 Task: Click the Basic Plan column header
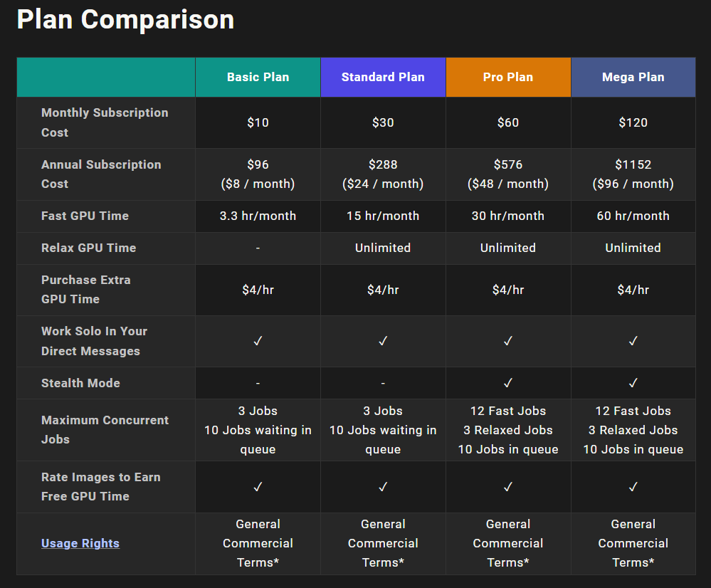coord(258,77)
